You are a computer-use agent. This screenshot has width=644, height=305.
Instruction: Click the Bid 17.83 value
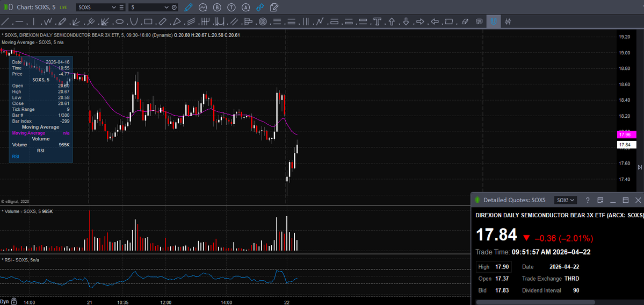click(502, 290)
